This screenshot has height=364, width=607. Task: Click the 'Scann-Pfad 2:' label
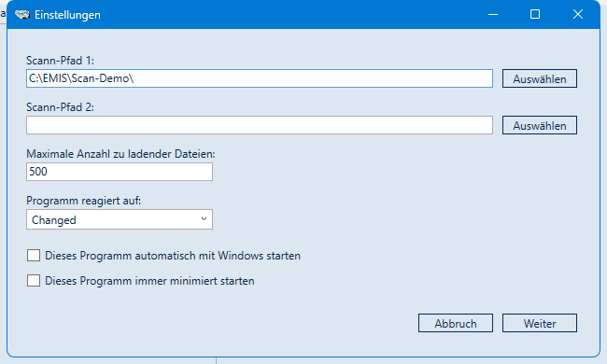(60, 107)
